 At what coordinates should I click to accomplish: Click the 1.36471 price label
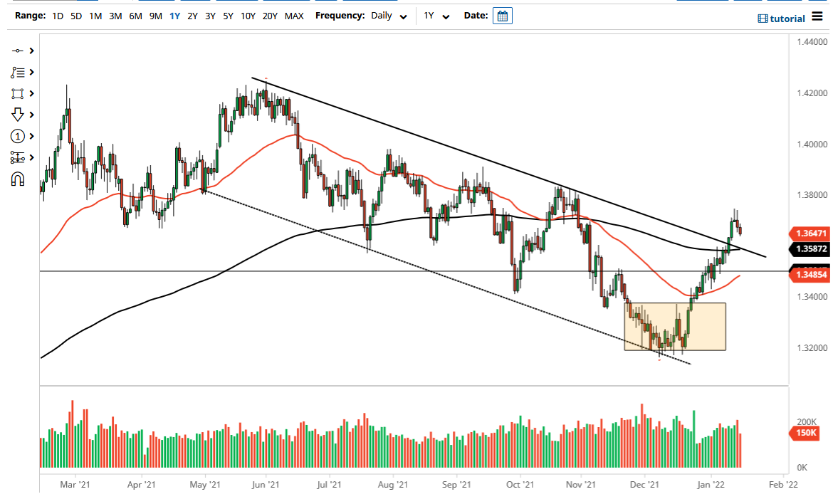(810, 233)
